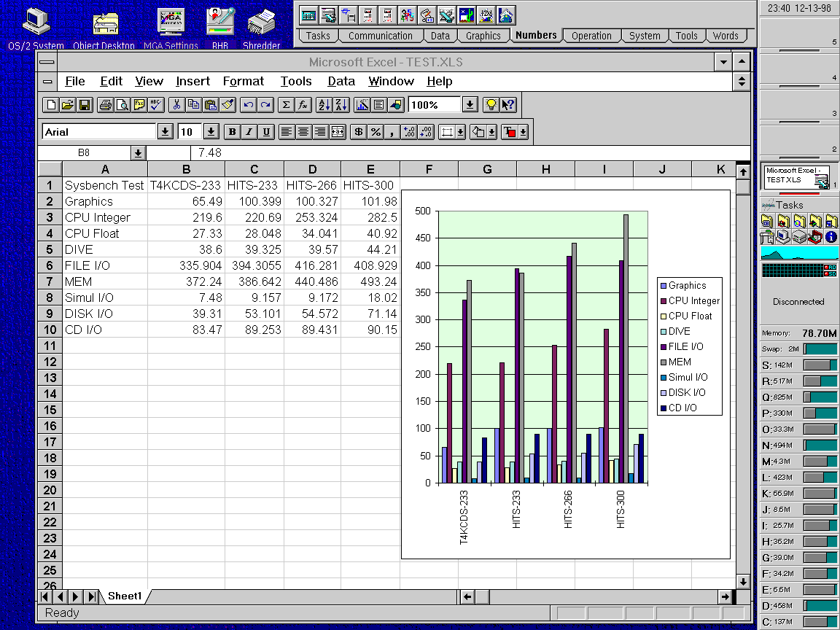Viewport: 840px width, 630px height.
Task: Apply Percent style to the cell
Action: (x=376, y=132)
